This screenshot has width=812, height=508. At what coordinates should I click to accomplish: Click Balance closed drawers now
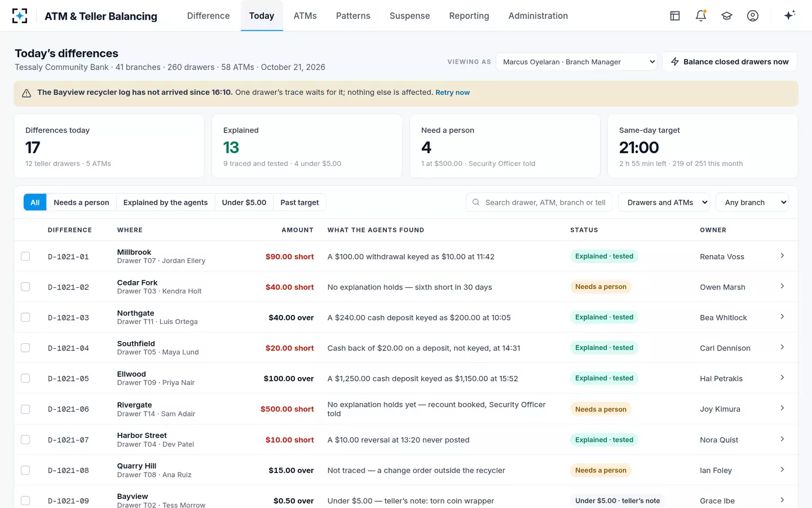(x=730, y=62)
